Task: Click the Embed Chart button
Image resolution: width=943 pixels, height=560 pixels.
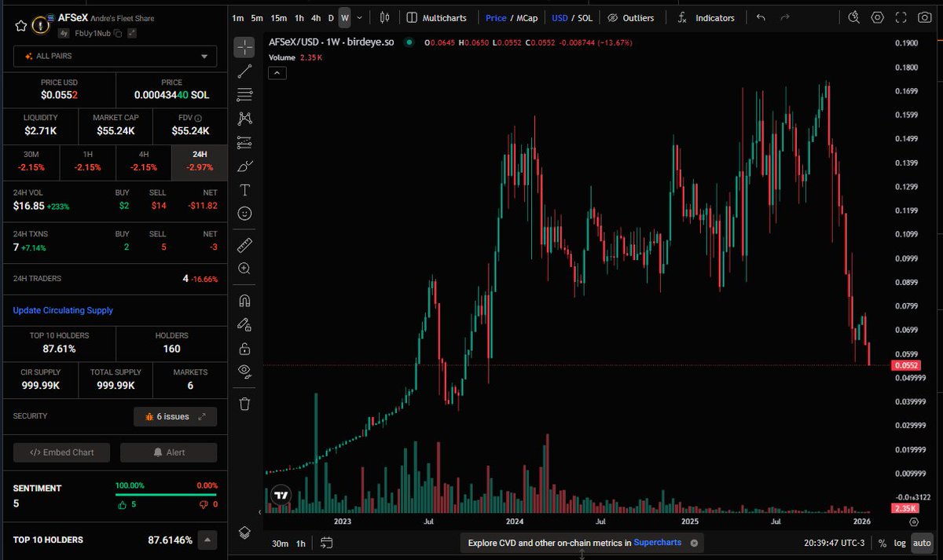Action: 61,452
